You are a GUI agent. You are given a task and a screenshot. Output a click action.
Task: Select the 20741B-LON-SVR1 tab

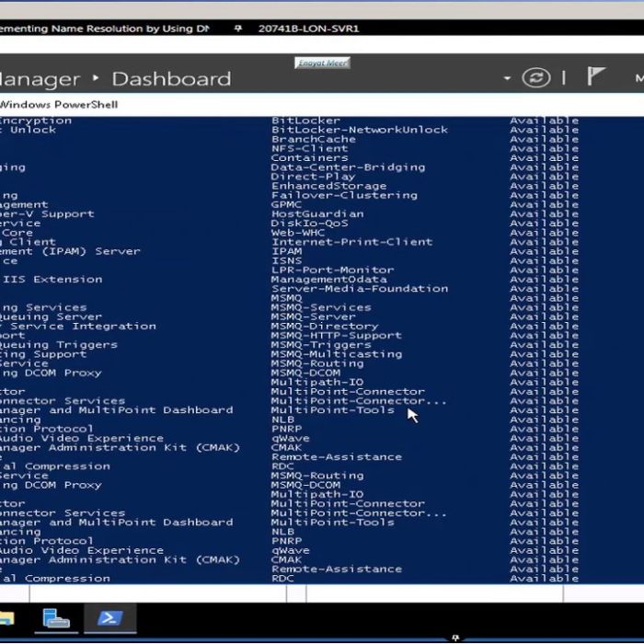pyautogui.click(x=308, y=29)
